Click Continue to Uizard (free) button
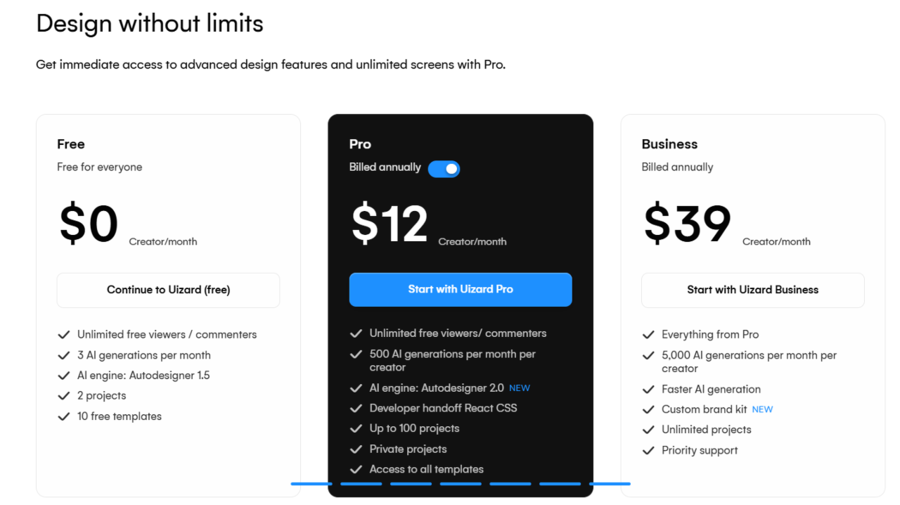The height and width of the screenshot is (505, 900). [x=168, y=290]
